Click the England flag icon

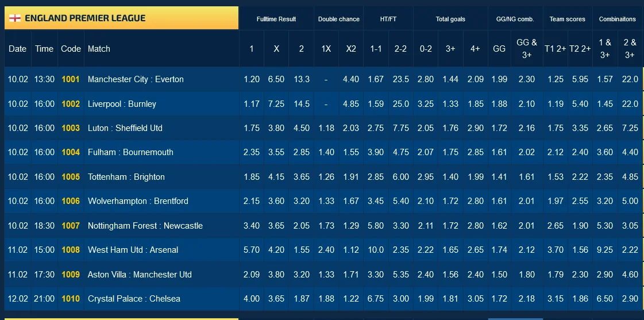click(x=16, y=18)
